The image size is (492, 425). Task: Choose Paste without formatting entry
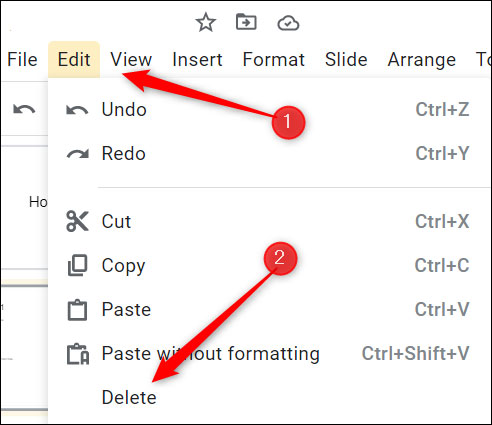pos(270,354)
